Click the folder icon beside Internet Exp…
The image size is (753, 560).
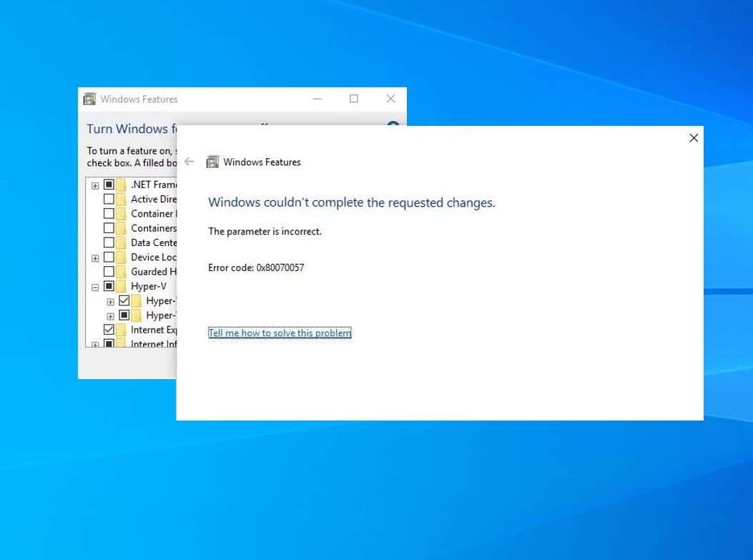click(x=122, y=330)
